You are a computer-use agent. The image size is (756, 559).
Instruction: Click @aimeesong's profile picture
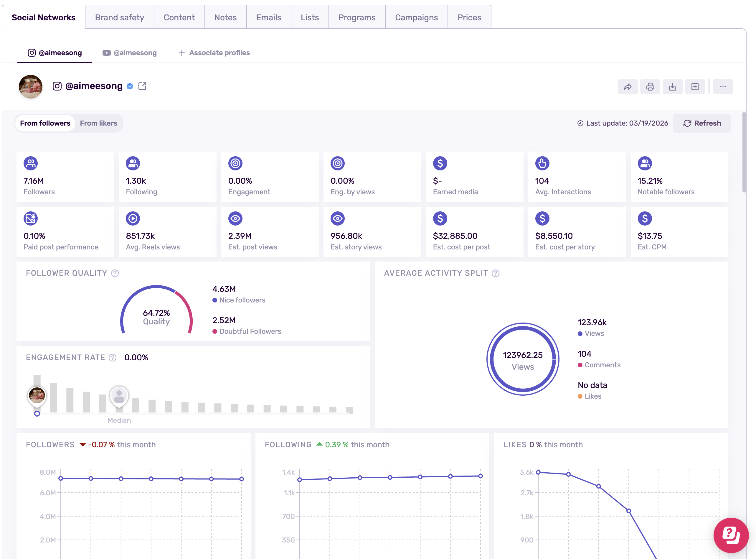point(30,87)
